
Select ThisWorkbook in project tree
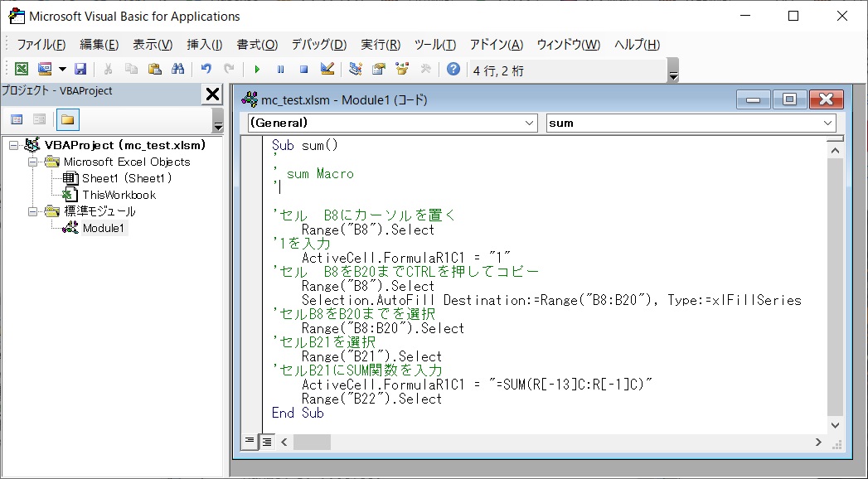click(x=119, y=195)
